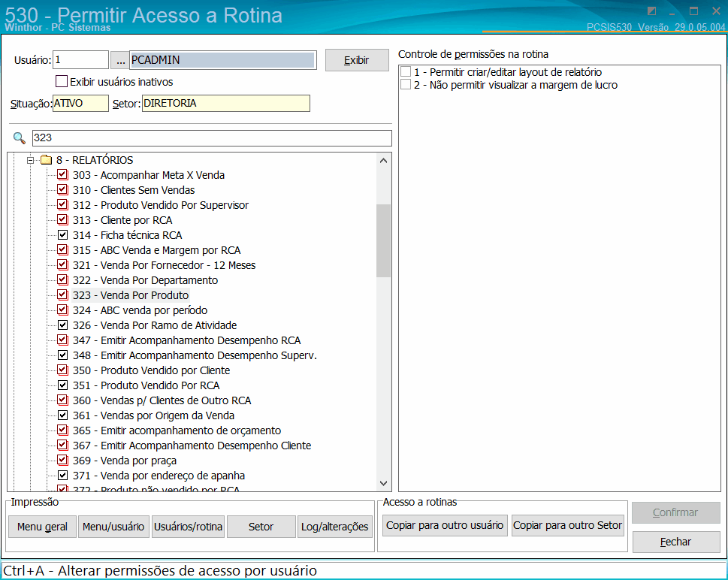
Task: Click the Confirmar button
Action: 675,512
